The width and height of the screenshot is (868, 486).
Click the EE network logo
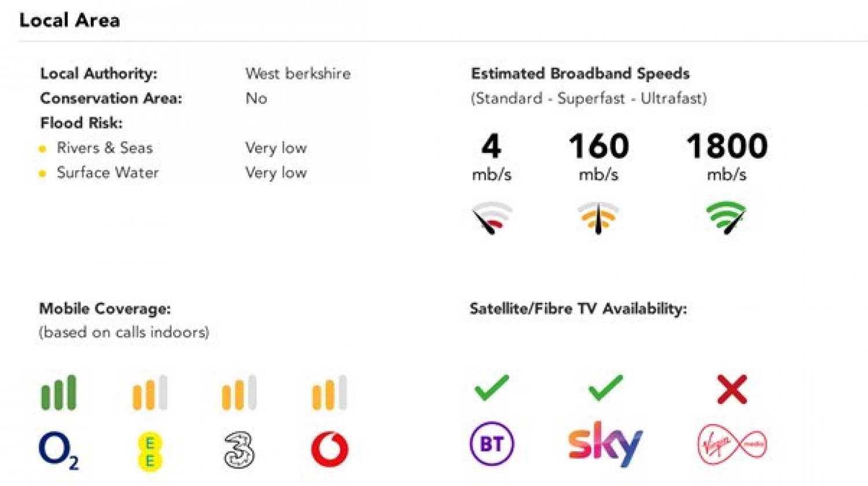[x=150, y=452]
